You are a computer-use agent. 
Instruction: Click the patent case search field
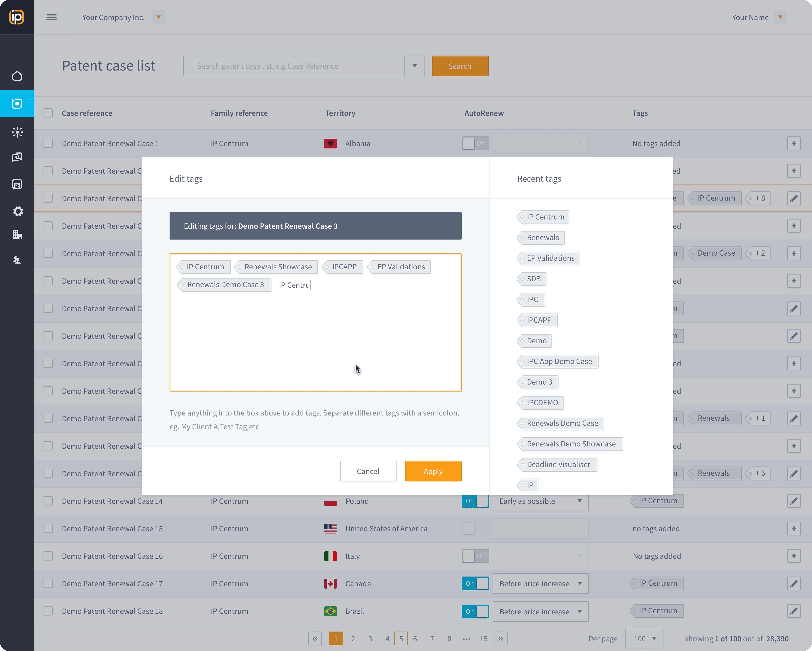[294, 66]
